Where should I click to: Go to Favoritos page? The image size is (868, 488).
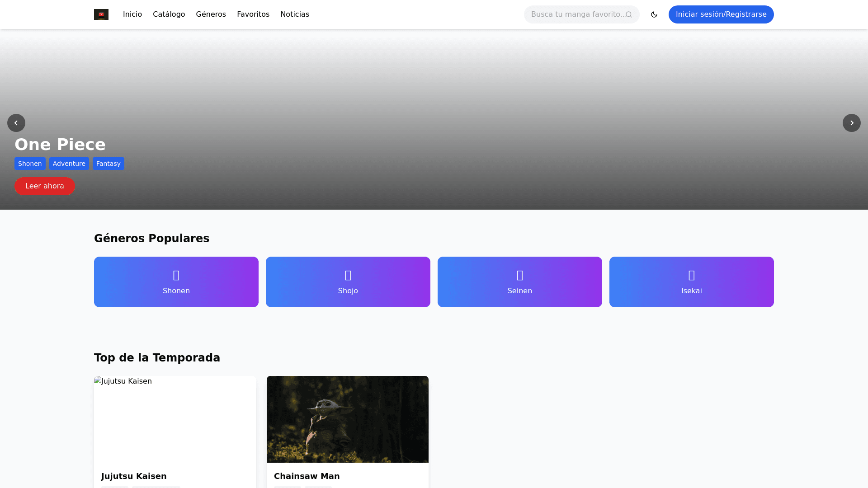pyautogui.click(x=253, y=14)
